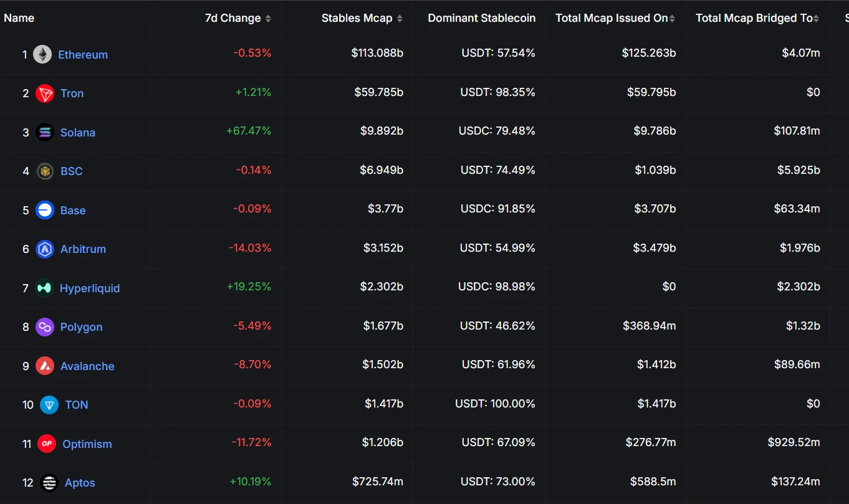This screenshot has width=849, height=504.
Task: Select Optimism's -11.72% 7d change
Action: pos(251,442)
